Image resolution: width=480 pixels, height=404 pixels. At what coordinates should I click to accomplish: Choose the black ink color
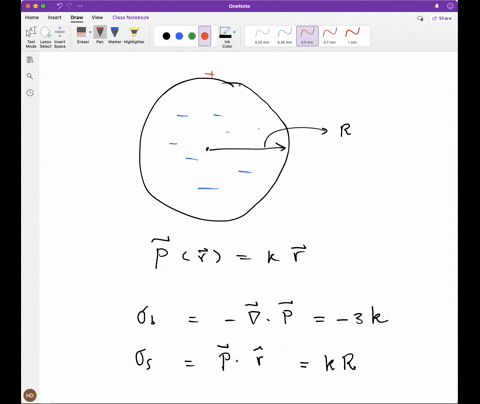[166, 36]
